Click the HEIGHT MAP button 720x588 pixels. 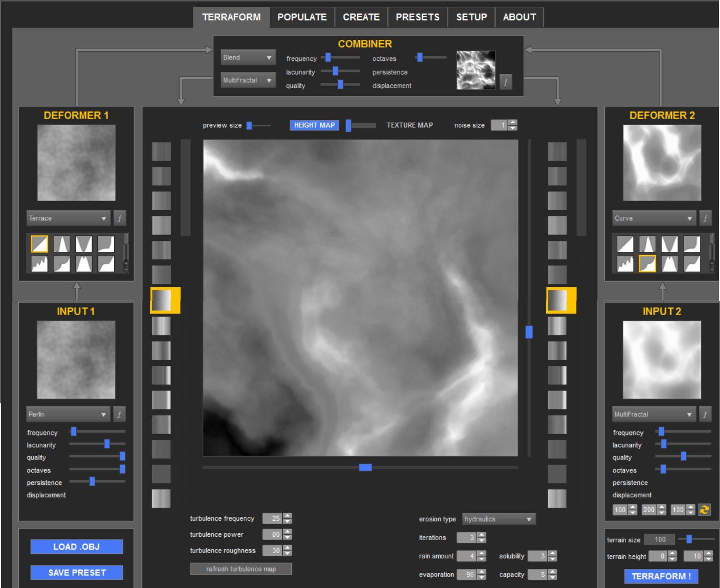pyautogui.click(x=314, y=125)
